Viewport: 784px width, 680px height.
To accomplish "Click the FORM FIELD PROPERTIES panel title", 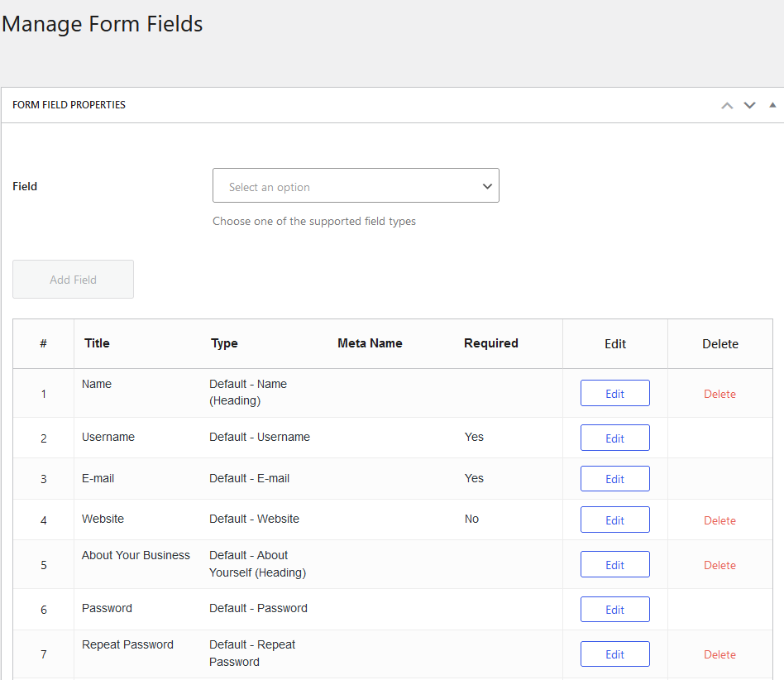I will point(69,105).
